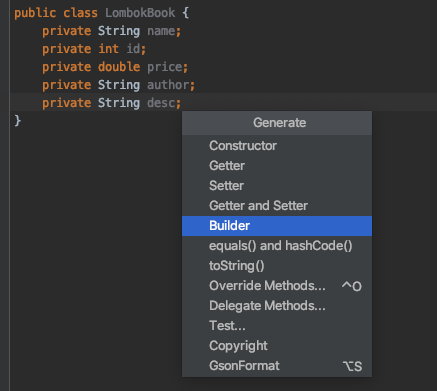Select Constructor from Generate menu
Viewport: 437px width, 391px height.
coord(277,146)
